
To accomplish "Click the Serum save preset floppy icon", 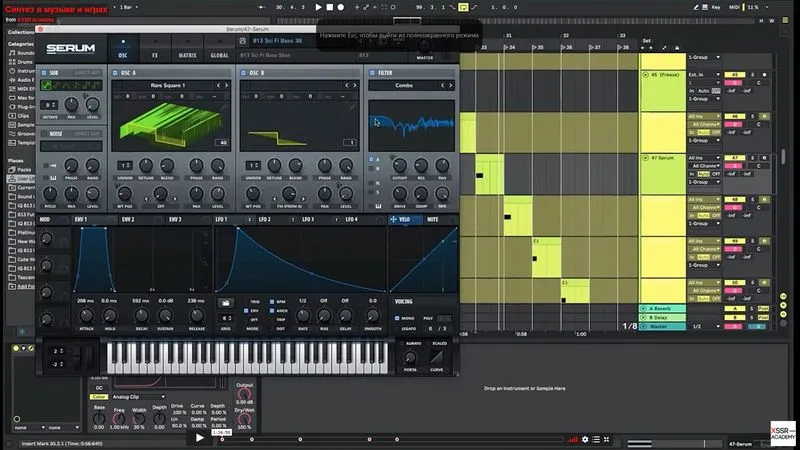I will click(x=243, y=41).
